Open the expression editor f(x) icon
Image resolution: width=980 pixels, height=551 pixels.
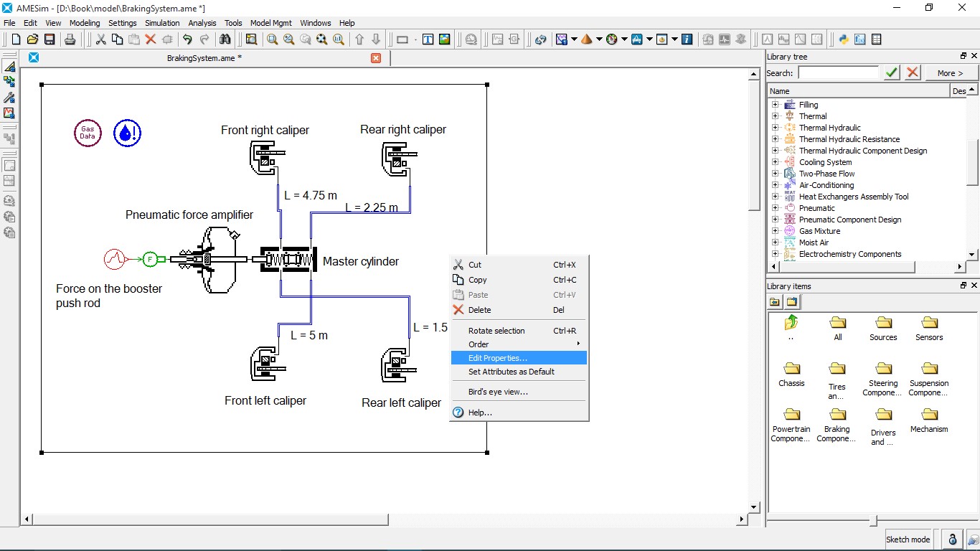[859, 39]
